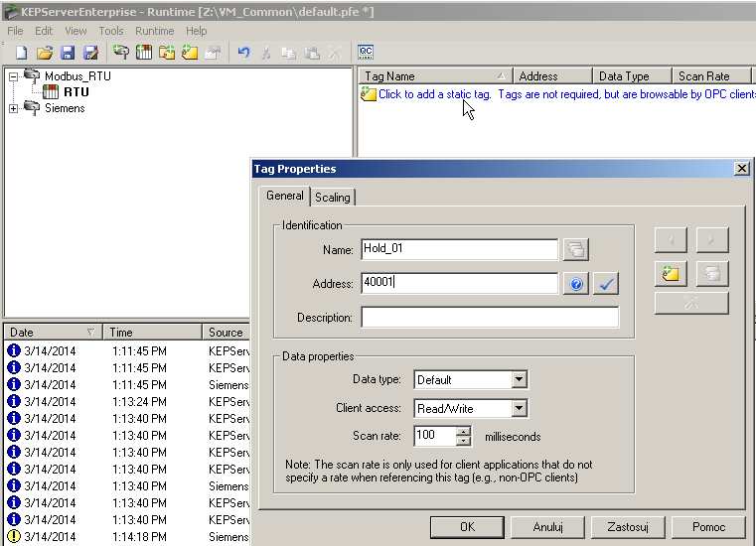
Task: Open the address hints help icon
Action: click(x=576, y=284)
